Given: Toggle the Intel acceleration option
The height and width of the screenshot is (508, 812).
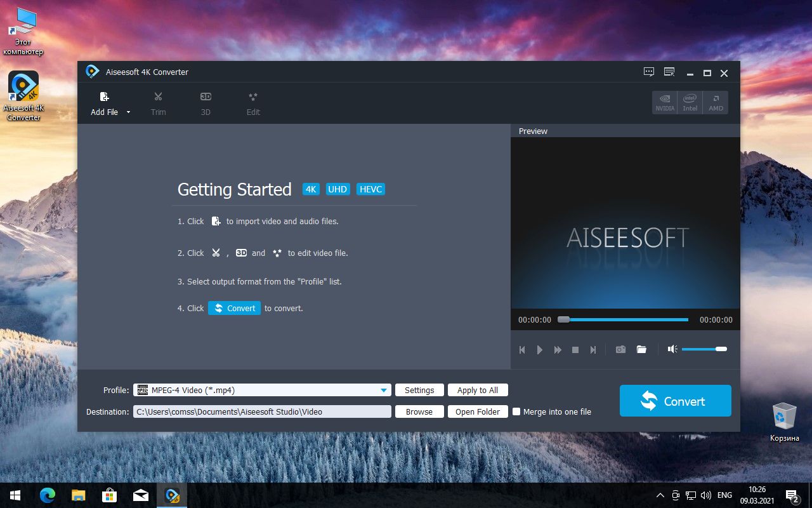Looking at the screenshot, I should [690, 102].
